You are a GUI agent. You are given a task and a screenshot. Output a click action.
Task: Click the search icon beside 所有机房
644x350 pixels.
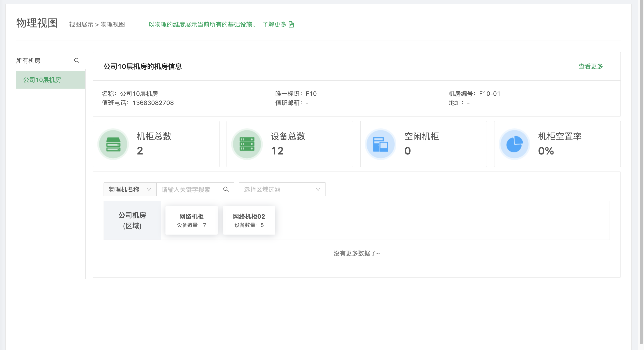[77, 60]
